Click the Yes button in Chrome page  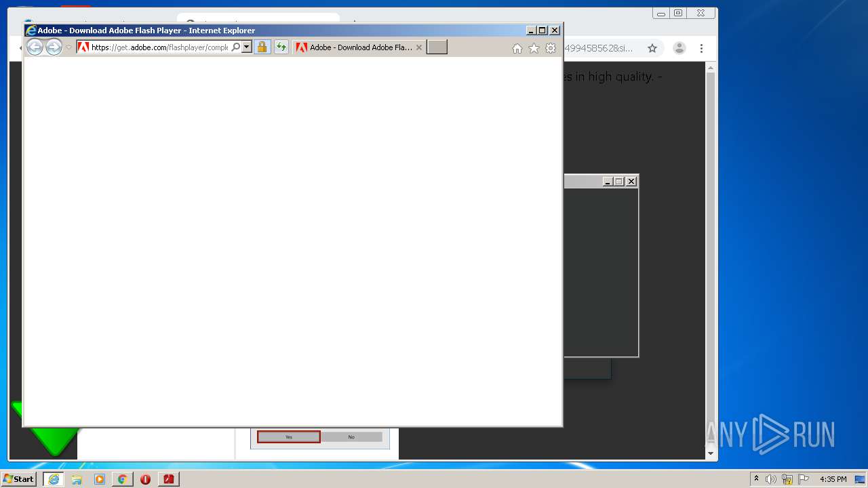click(x=289, y=437)
